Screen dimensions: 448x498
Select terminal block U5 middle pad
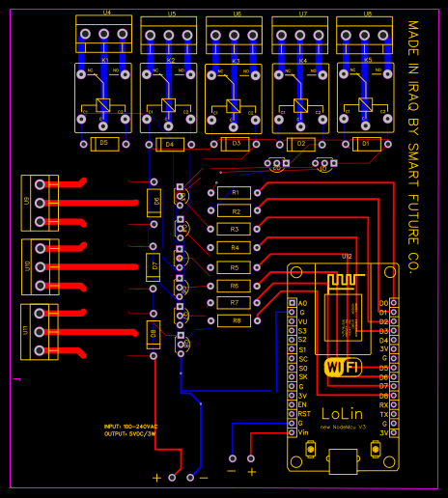169,35
